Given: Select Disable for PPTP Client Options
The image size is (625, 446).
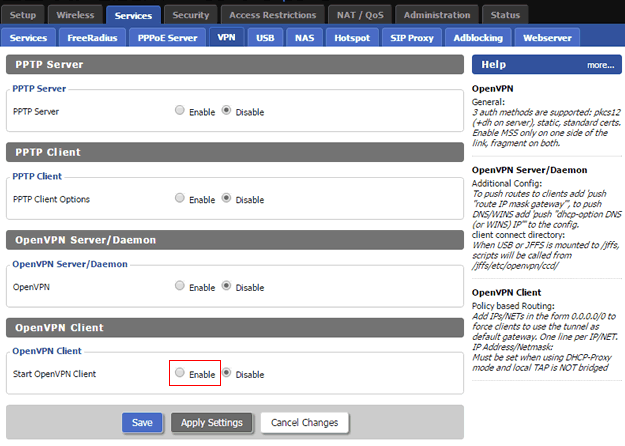Looking at the screenshot, I should pos(226,198).
